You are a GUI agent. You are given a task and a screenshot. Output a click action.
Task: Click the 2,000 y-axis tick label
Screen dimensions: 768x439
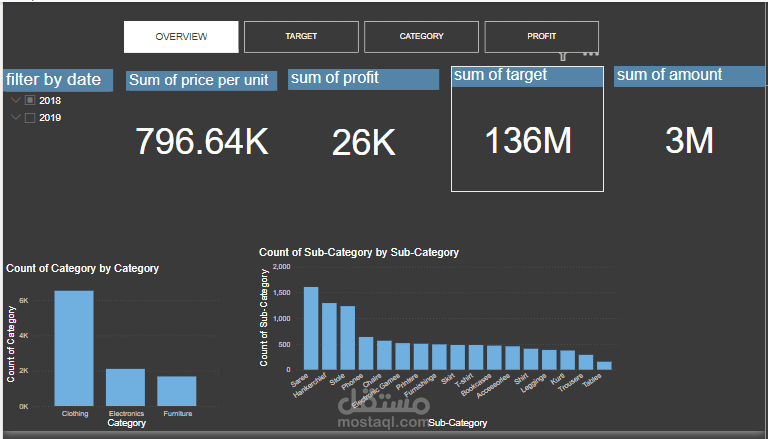(282, 267)
